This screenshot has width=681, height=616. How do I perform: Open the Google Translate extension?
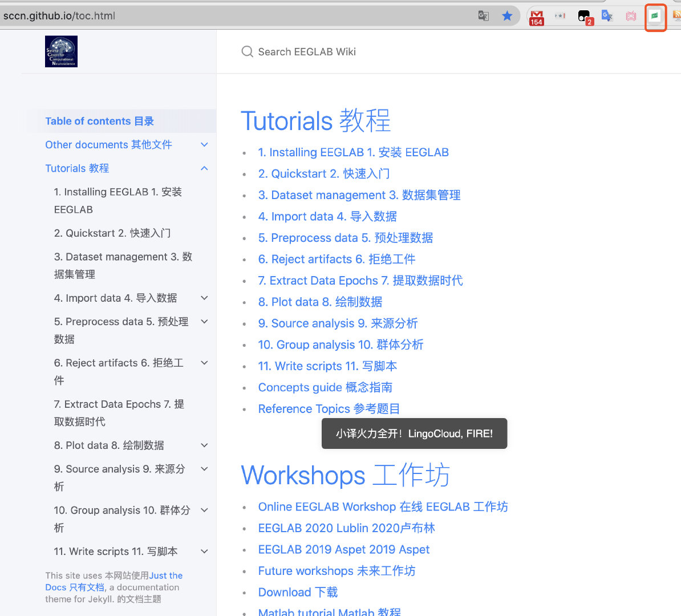coord(607,16)
